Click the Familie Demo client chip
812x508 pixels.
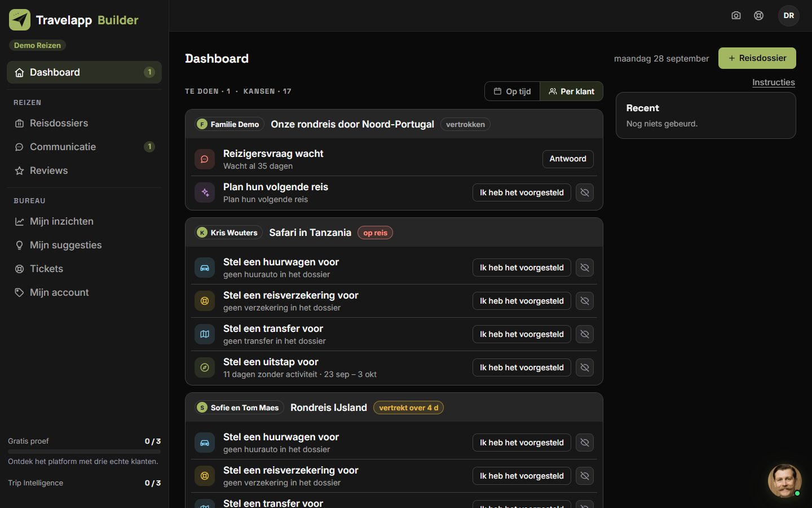[230, 124]
